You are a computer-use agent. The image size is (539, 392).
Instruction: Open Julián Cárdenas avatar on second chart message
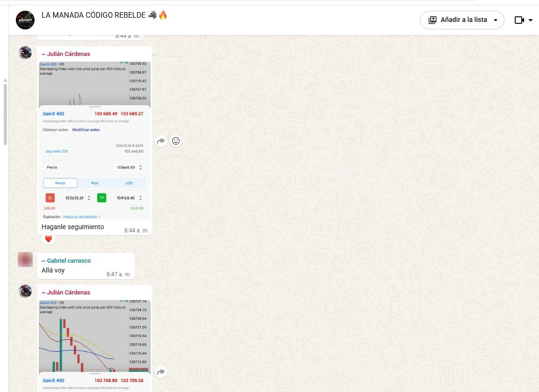(x=25, y=291)
